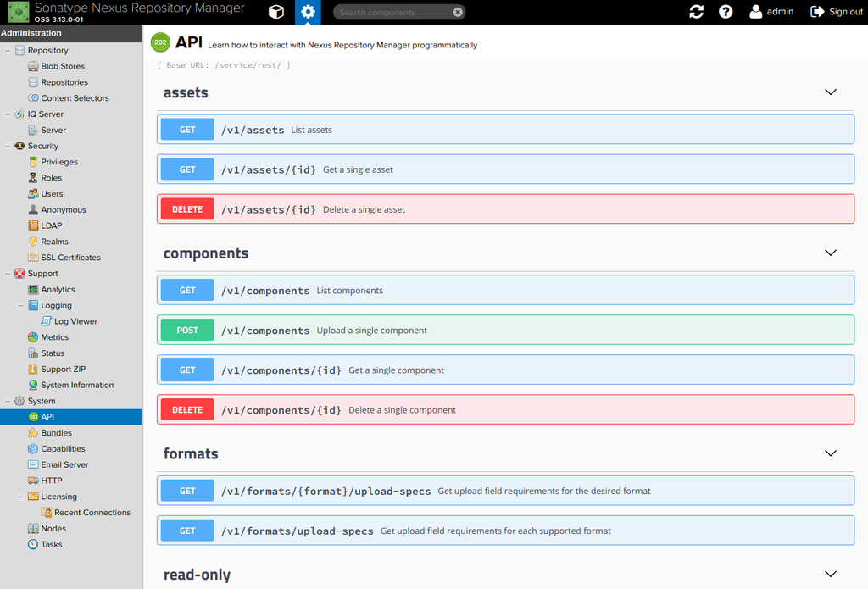The image size is (868, 589).
Task: Open Content Selectors item
Action: pos(75,98)
